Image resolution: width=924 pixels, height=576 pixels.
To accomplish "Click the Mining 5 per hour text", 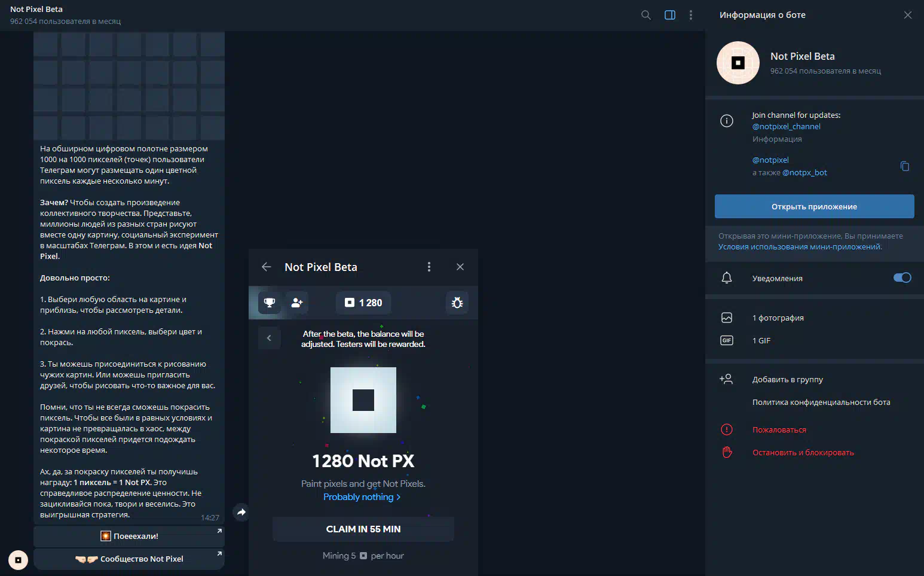I will [x=363, y=556].
